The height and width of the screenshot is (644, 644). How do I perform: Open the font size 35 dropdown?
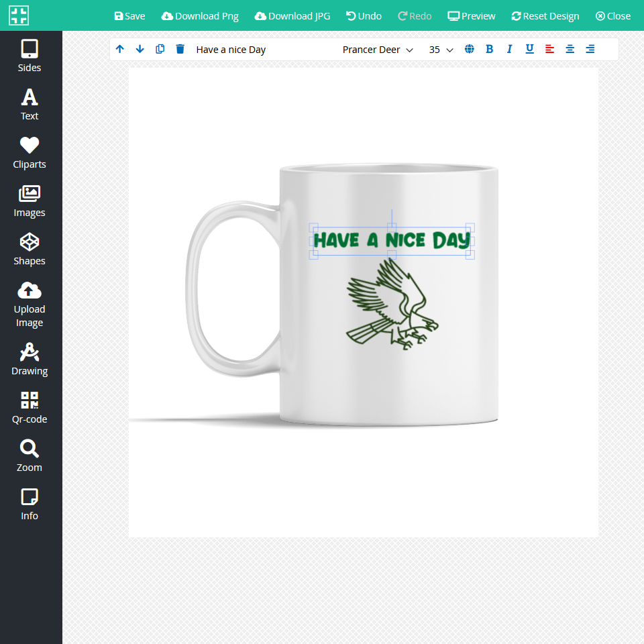(x=441, y=50)
